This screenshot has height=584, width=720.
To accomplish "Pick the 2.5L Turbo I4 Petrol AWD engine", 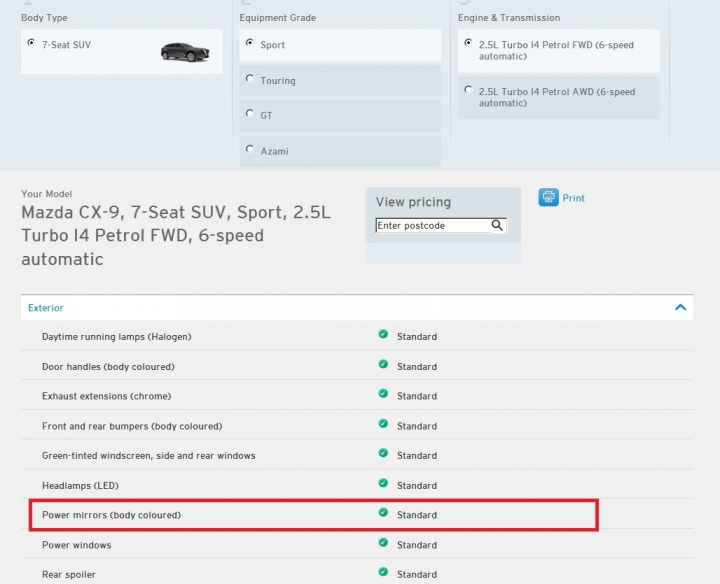I will point(468,90).
